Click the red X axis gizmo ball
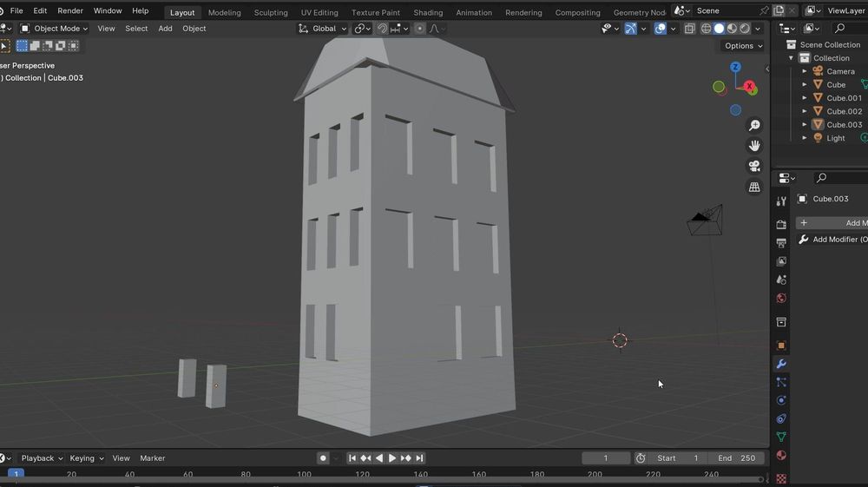The height and width of the screenshot is (487, 868). [749, 86]
